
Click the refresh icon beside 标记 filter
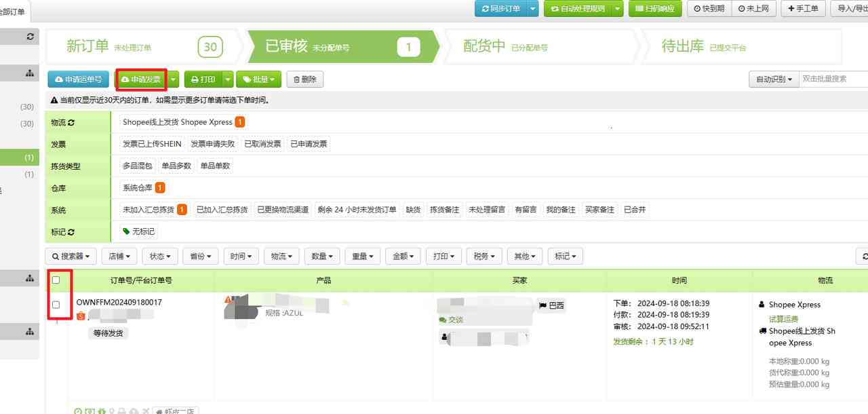pos(71,231)
